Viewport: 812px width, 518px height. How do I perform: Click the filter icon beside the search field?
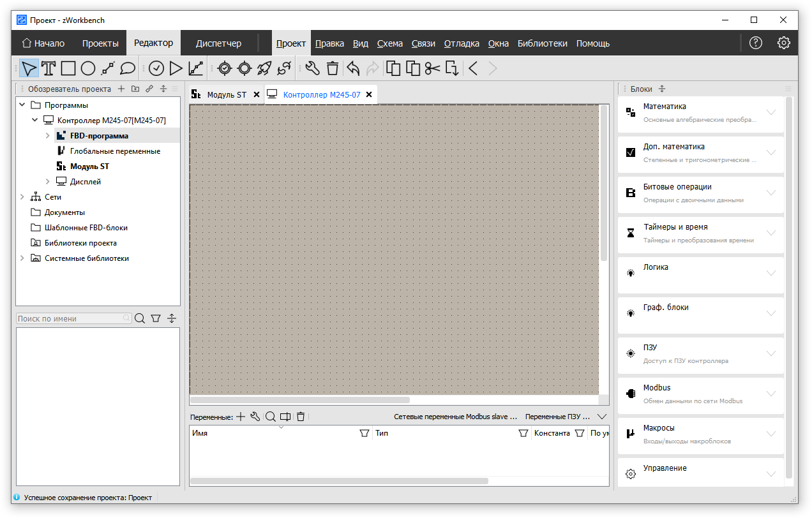[155, 318]
